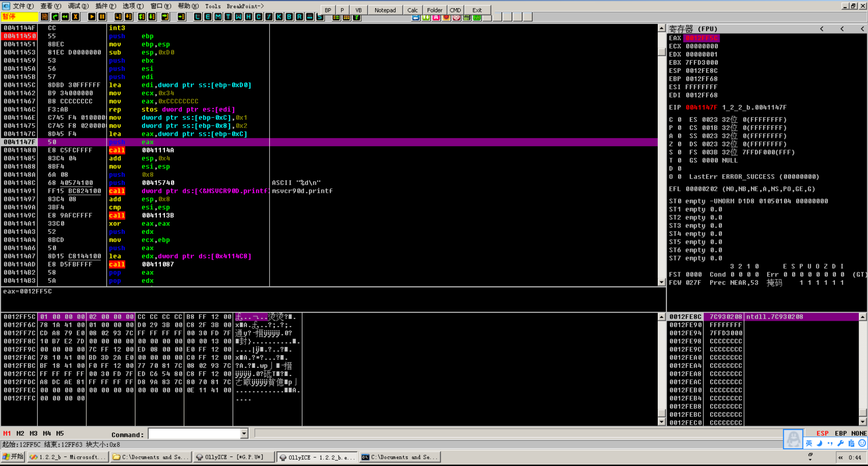
Task: Select memory tab M3
Action: [x=33, y=433]
